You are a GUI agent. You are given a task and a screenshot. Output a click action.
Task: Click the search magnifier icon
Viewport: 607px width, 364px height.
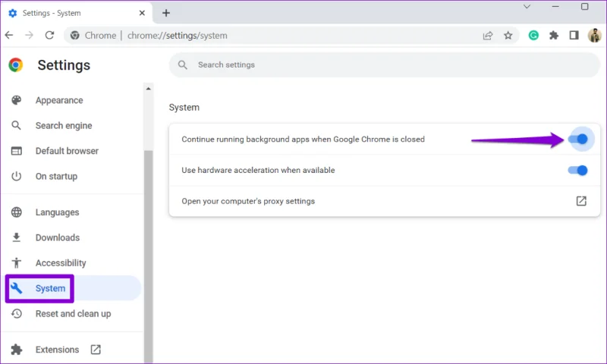click(183, 64)
